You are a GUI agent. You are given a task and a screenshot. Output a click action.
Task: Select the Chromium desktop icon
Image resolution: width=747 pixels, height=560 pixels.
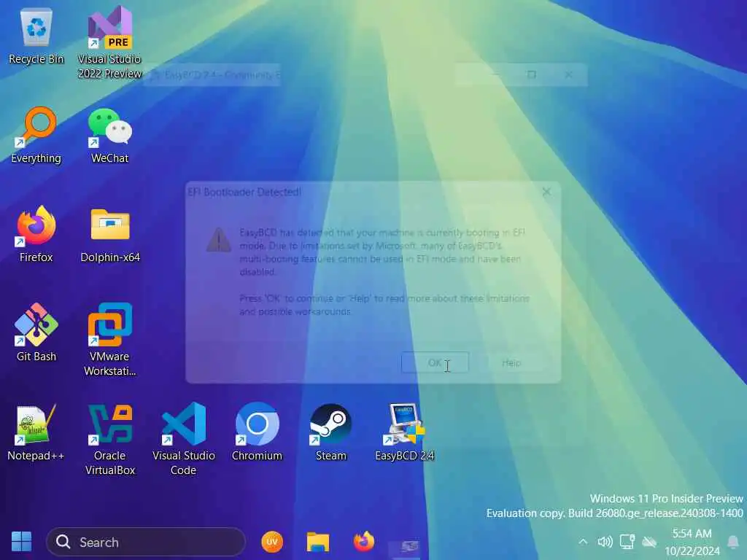(x=258, y=432)
